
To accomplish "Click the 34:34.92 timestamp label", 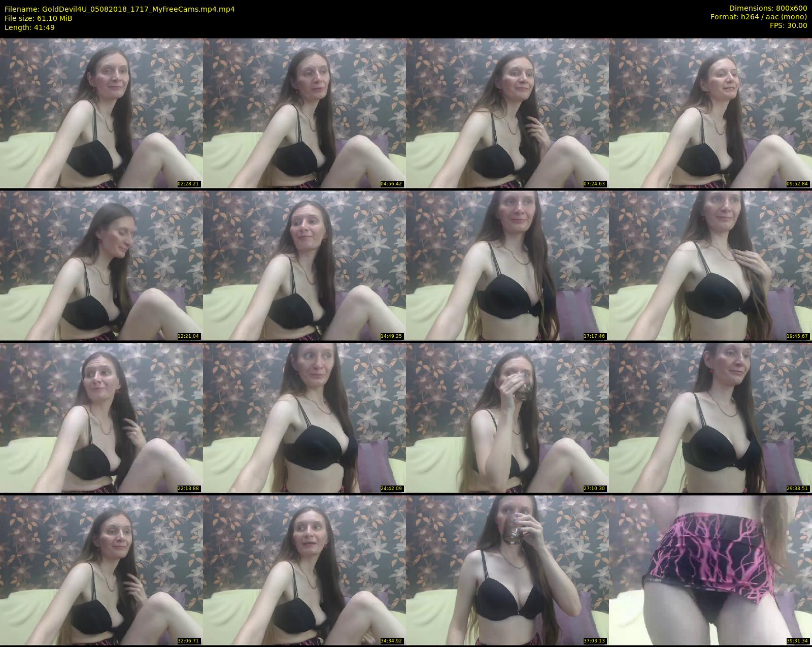I will [x=391, y=641].
